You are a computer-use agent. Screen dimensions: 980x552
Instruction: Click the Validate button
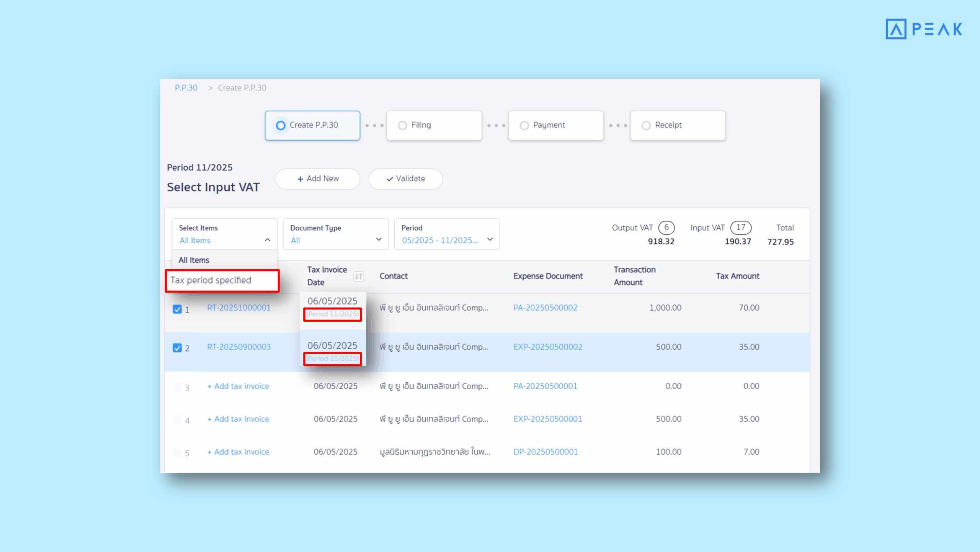[x=405, y=179]
